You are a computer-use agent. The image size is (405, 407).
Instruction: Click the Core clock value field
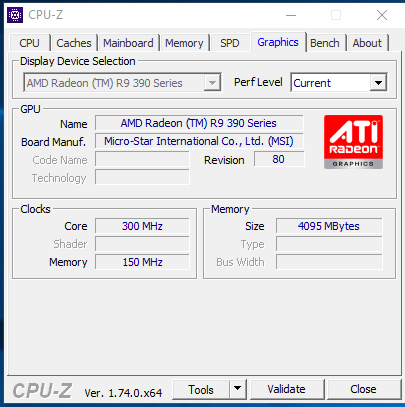[x=142, y=226]
